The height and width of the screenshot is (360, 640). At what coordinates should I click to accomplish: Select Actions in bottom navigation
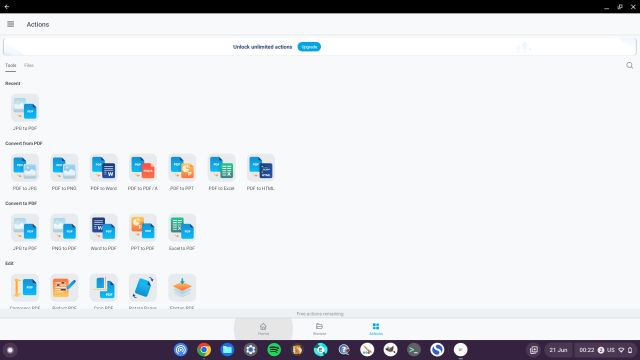pos(376,329)
